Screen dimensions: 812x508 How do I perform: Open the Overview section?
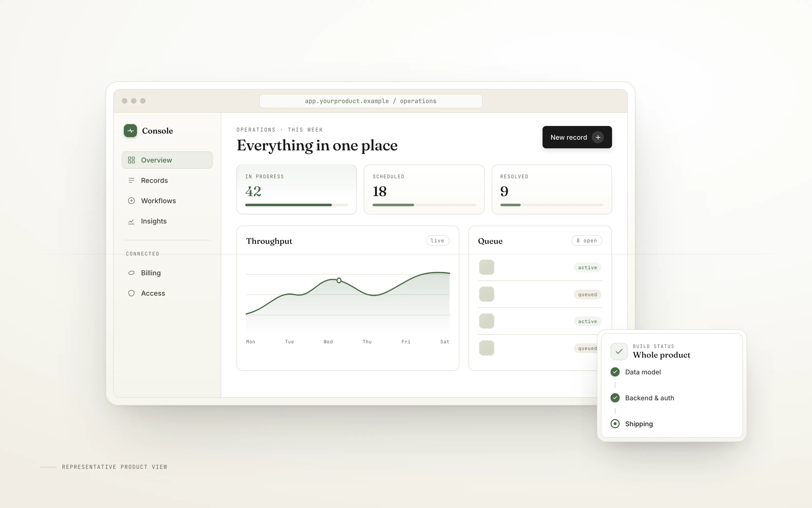click(167, 160)
